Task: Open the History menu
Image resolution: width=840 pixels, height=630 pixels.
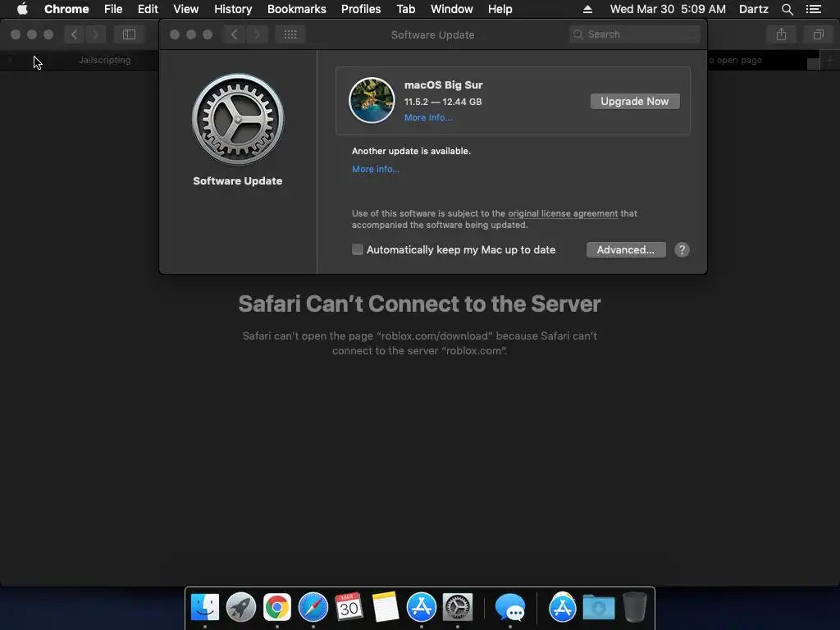Action: tap(233, 9)
